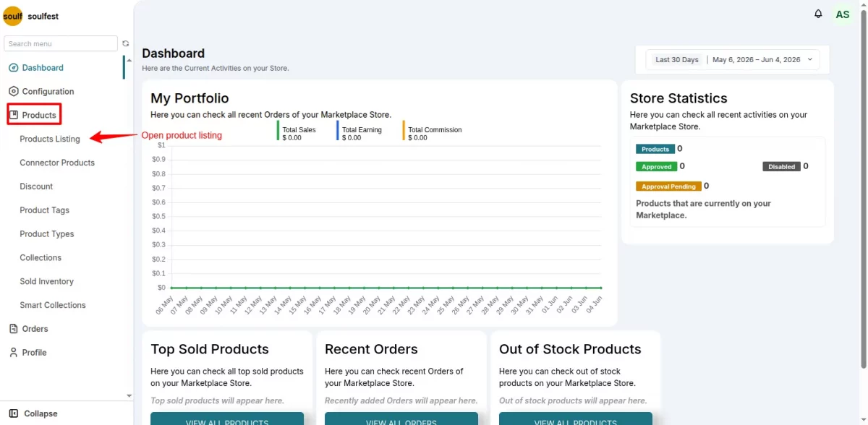Open Product Types menu item
This screenshot has height=425, width=868.
(x=47, y=234)
